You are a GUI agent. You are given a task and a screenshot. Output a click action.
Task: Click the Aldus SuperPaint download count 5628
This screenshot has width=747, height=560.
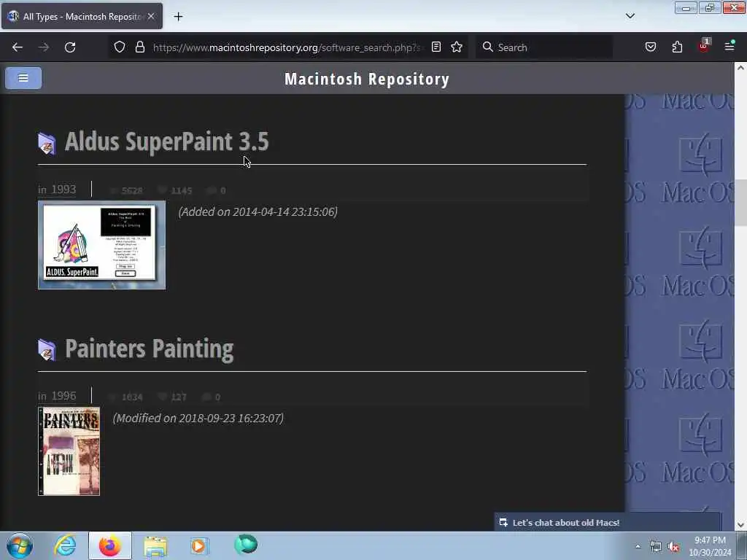coord(132,190)
